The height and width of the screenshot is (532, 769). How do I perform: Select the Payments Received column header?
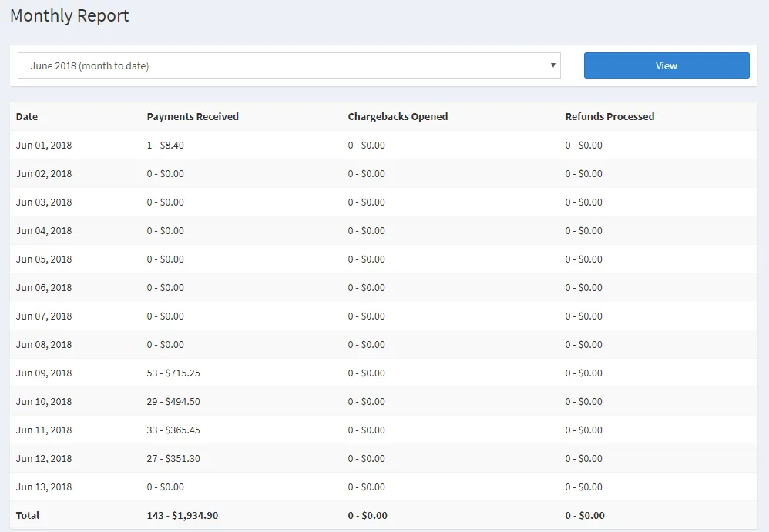193,116
